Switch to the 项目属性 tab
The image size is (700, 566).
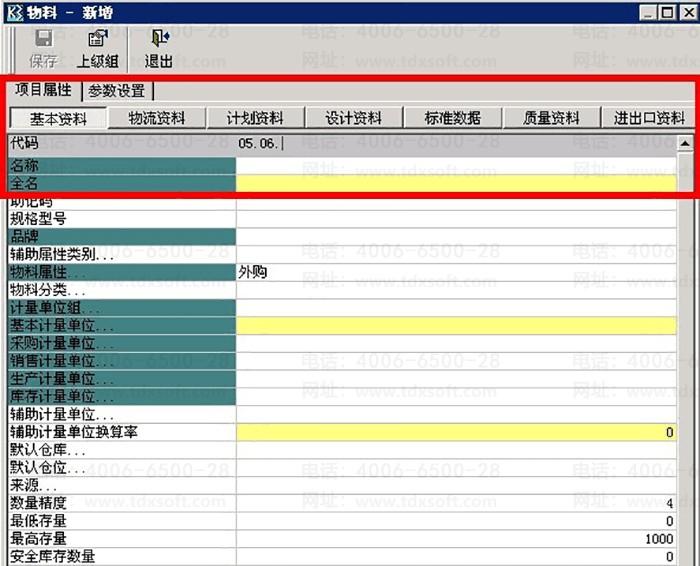coord(43,90)
